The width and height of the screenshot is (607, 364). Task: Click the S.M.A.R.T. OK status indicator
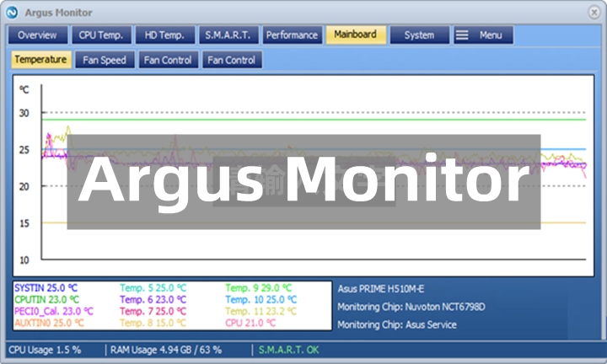coord(289,350)
